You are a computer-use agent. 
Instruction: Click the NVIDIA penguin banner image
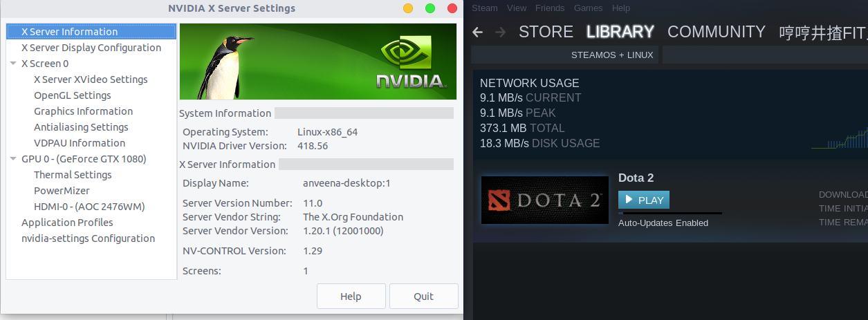tap(318, 62)
